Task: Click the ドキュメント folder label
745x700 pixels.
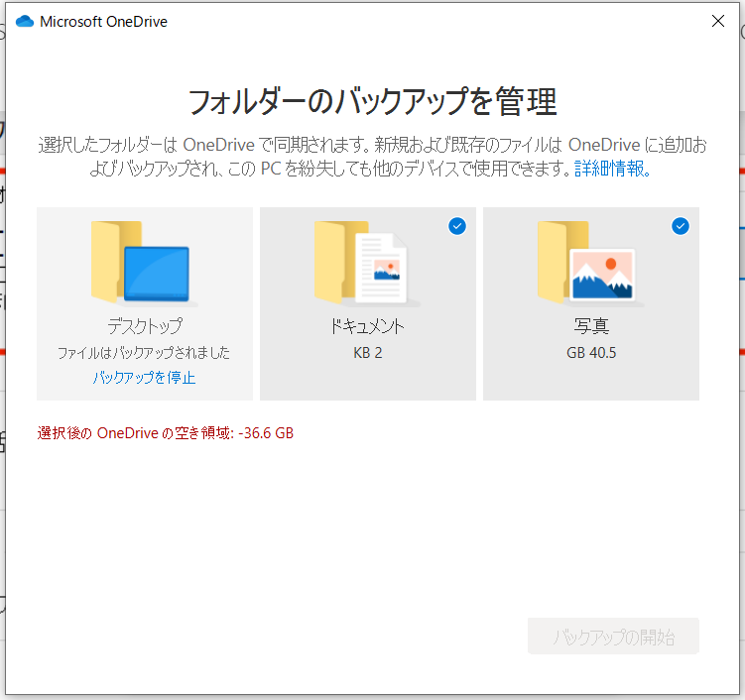Action: tap(368, 326)
